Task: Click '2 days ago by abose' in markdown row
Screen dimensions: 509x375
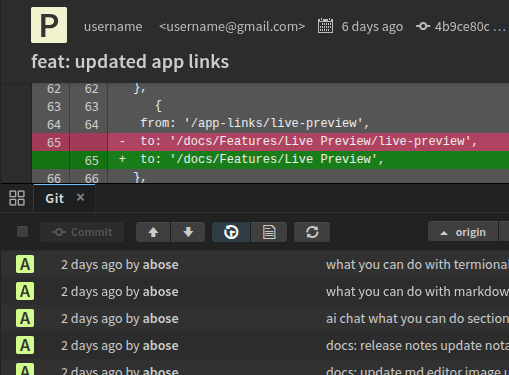Action: pyautogui.click(x=120, y=292)
